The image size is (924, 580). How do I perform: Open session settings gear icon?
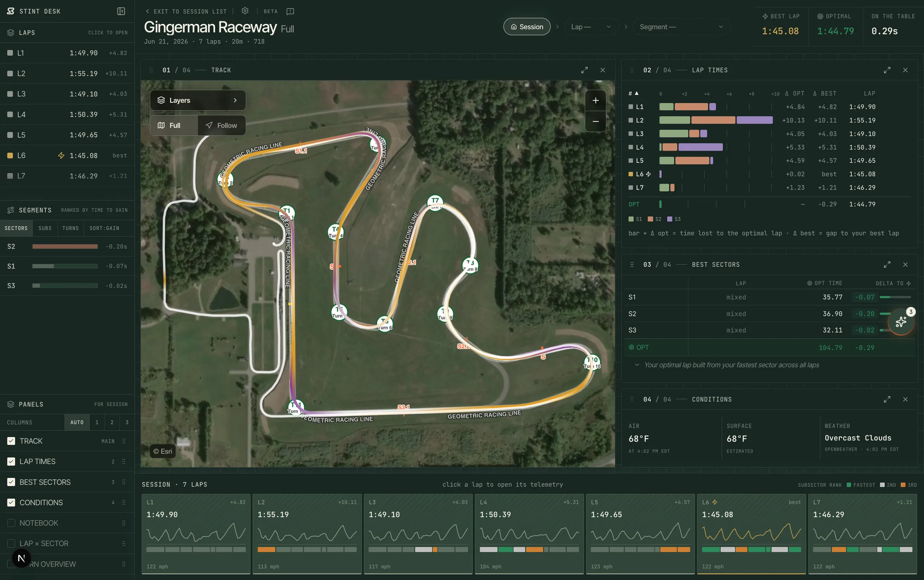pos(245,11)
